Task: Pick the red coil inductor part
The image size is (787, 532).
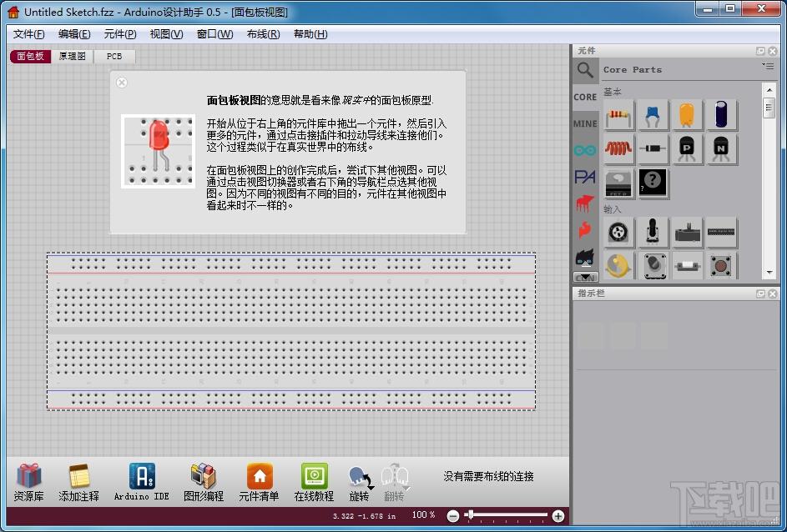Action: tap(619, 149)
